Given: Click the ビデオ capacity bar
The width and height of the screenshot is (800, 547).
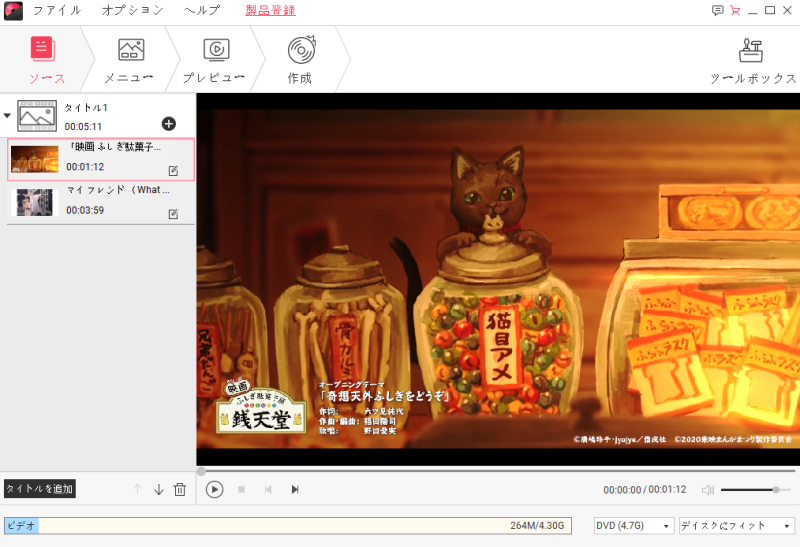Looking at the screenshot, I should 288,526.
